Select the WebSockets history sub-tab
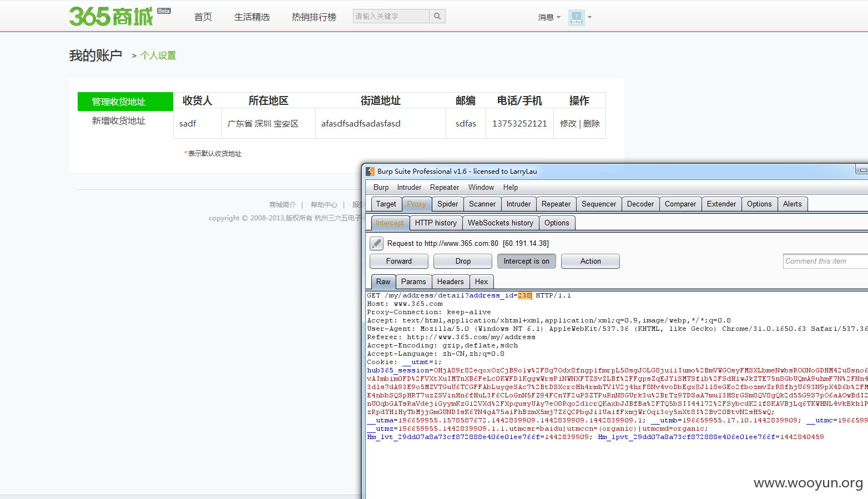 pos(501,223)
